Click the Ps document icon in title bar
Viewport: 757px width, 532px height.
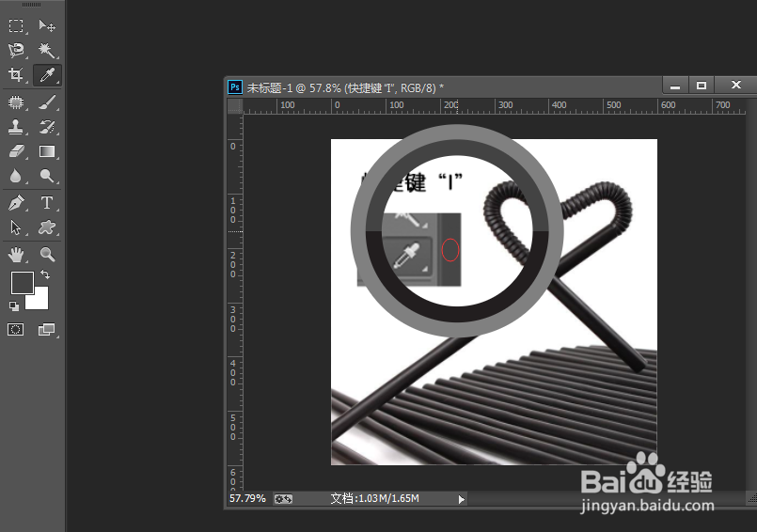click(x=235, y=87)
